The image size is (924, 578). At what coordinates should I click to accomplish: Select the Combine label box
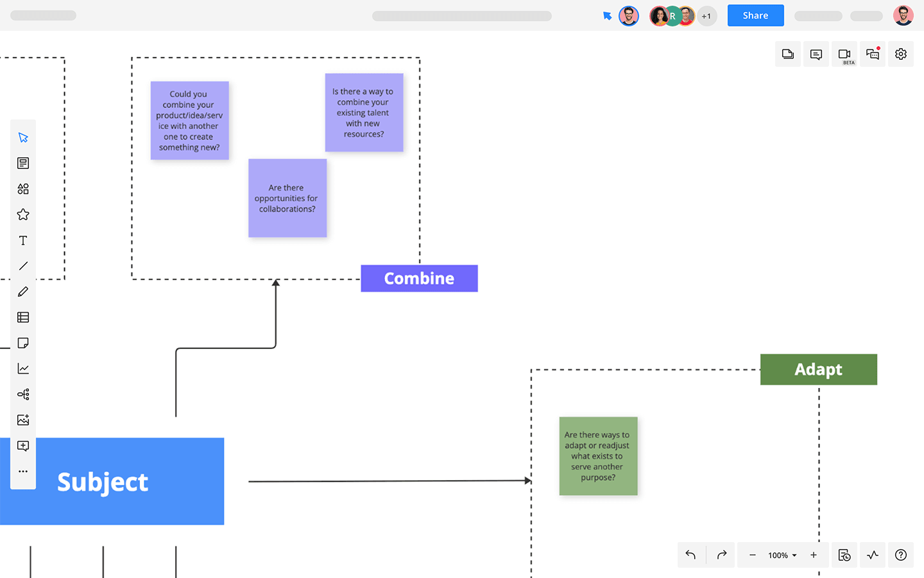click(x=419, y=279)
